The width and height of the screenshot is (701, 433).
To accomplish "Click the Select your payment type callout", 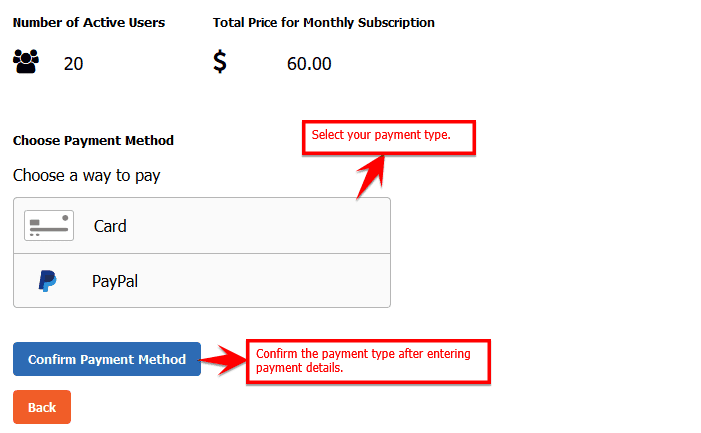I will tap(388, 136).
